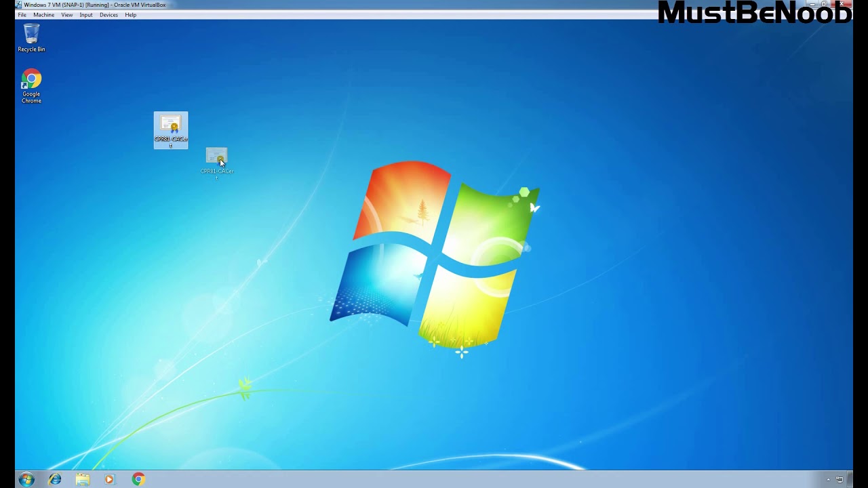Click the Show desktop button
The image size is (868, 488).
click(x=850, y=479)
